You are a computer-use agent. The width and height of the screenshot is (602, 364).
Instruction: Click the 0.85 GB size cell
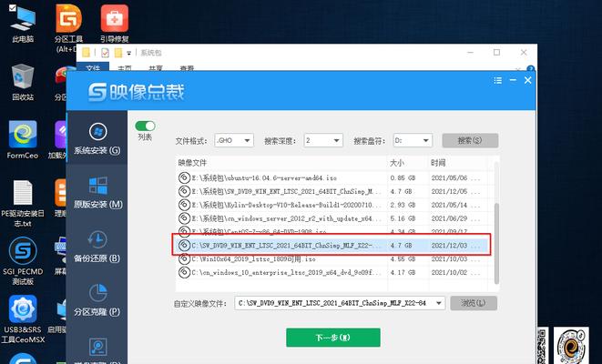[x=403, y=178]
